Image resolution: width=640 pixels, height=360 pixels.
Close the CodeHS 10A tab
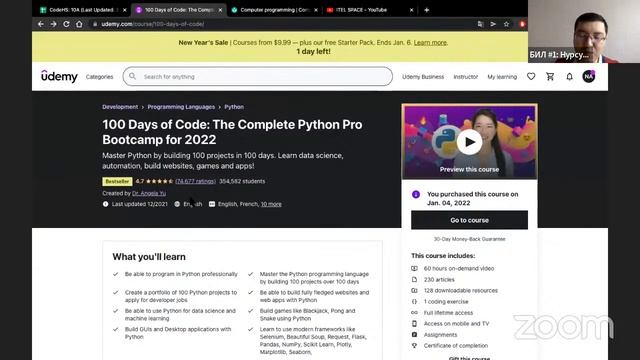pos(124,10)
